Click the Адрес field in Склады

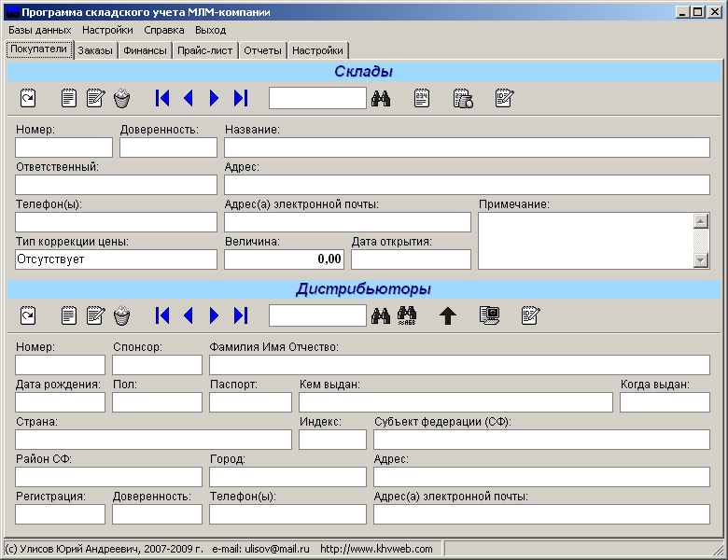467,185
